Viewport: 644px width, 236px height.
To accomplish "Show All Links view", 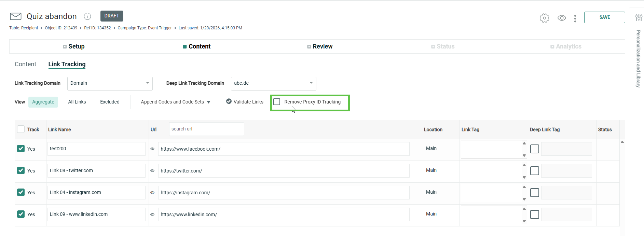I will click(77, 102).
